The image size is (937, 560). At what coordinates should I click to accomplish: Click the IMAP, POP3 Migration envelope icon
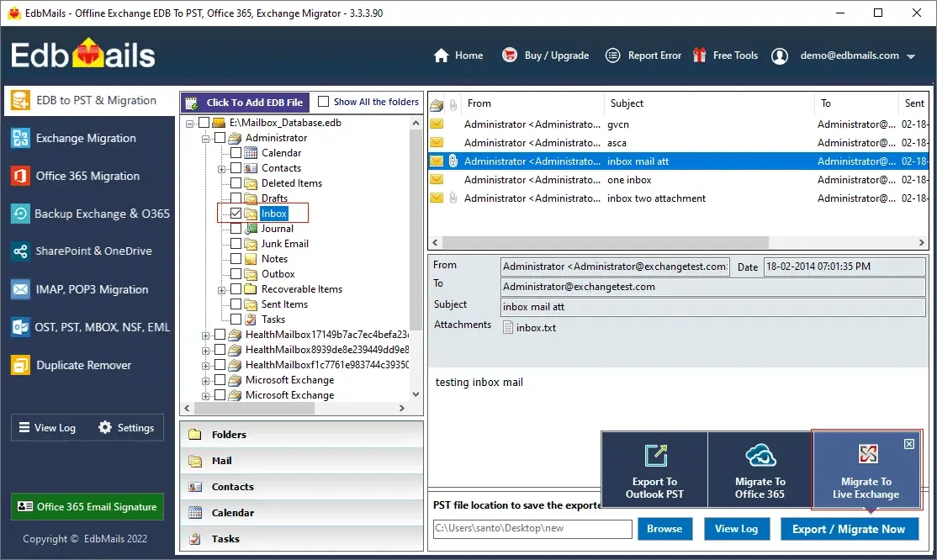coord(20,290)
